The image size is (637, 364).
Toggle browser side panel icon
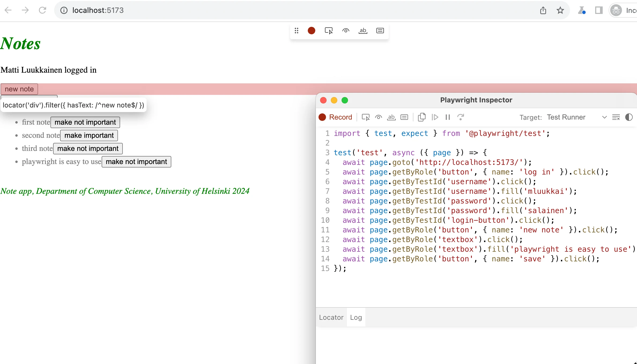(x=599, y=10)
